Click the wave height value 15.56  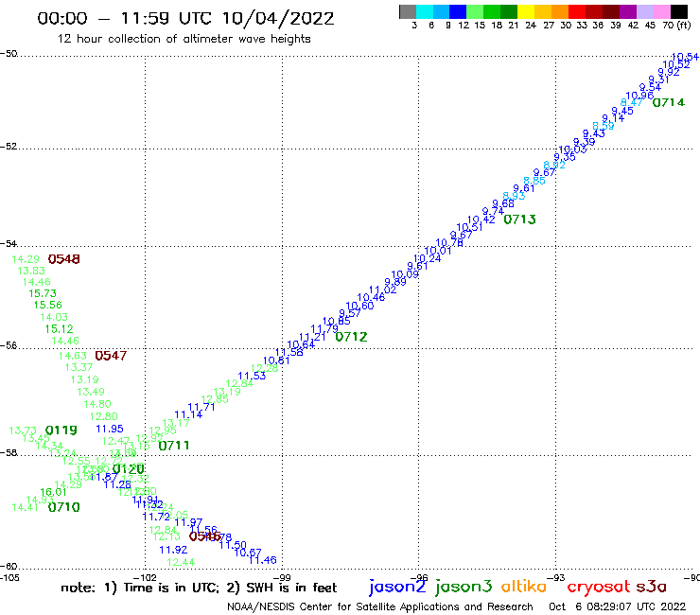tap(47, 305)
